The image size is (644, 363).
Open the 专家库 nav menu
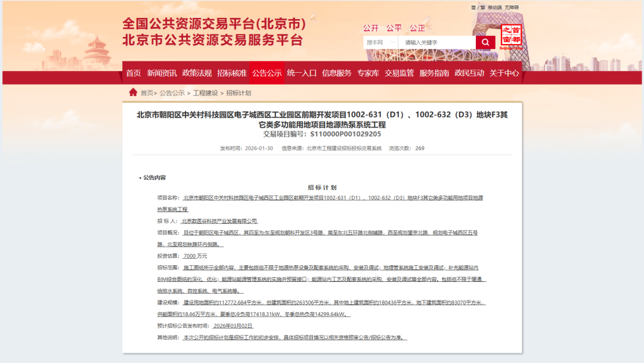click(x=368, y=73)
